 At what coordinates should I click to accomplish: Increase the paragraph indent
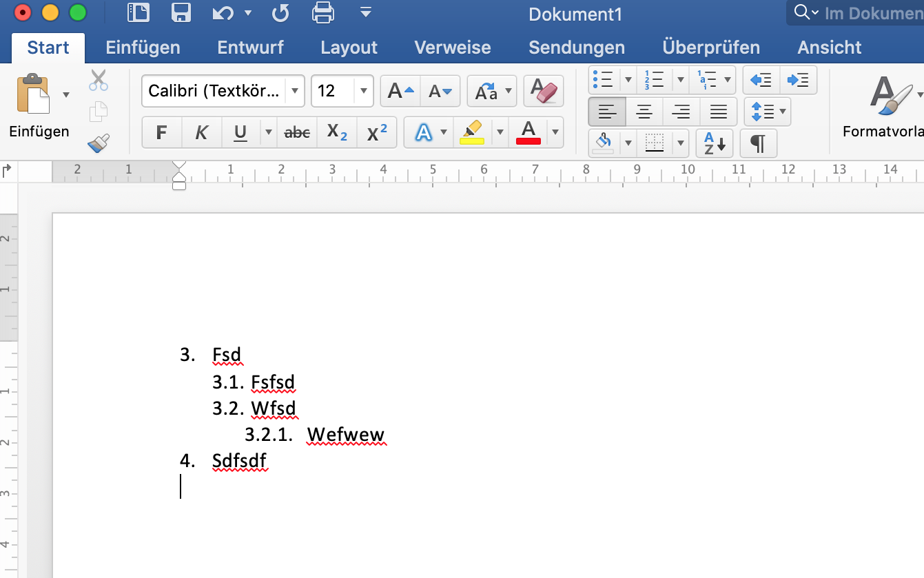point(798,80)
